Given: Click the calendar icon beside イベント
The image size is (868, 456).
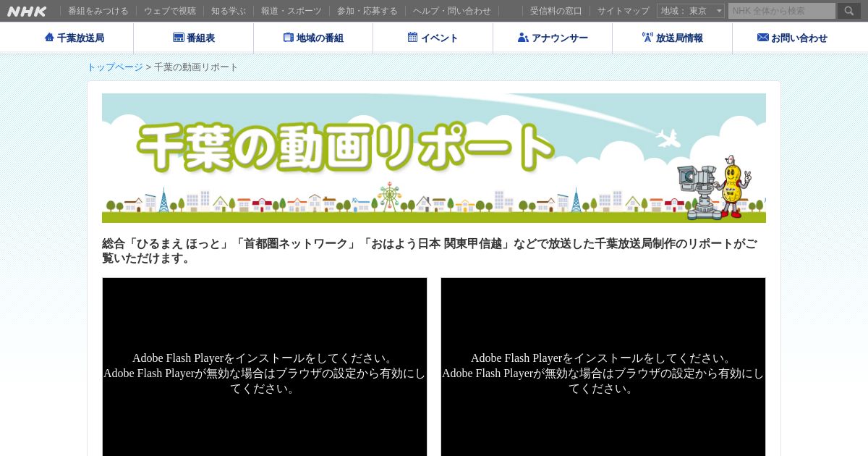Looking at the screenshot, I should pos(412,38).
